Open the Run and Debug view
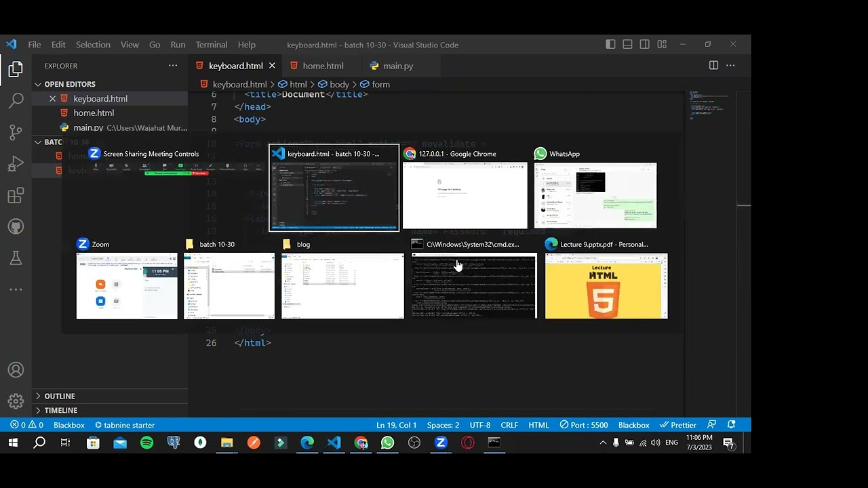Image resolution: width=868 pixels, height=488 pixels. [16, 164]
